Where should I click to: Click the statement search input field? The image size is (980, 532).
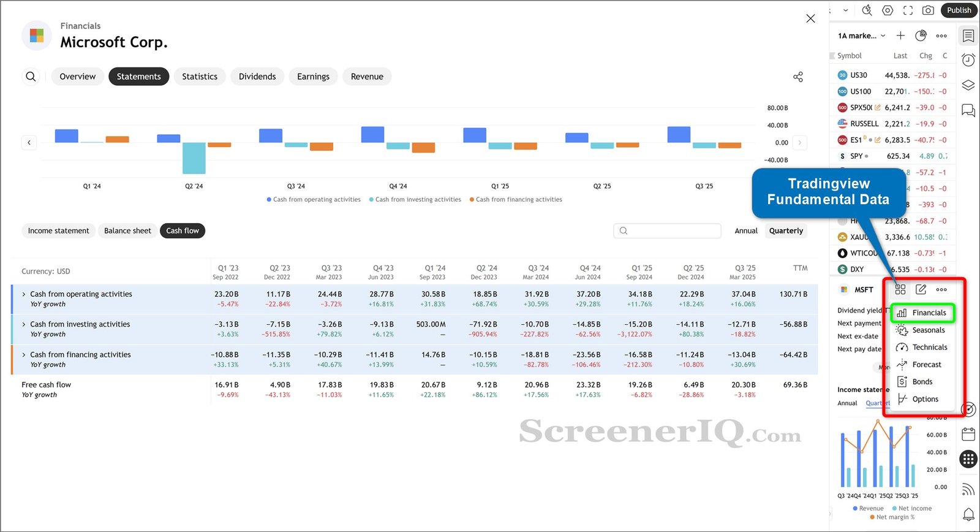coord(667,231)
